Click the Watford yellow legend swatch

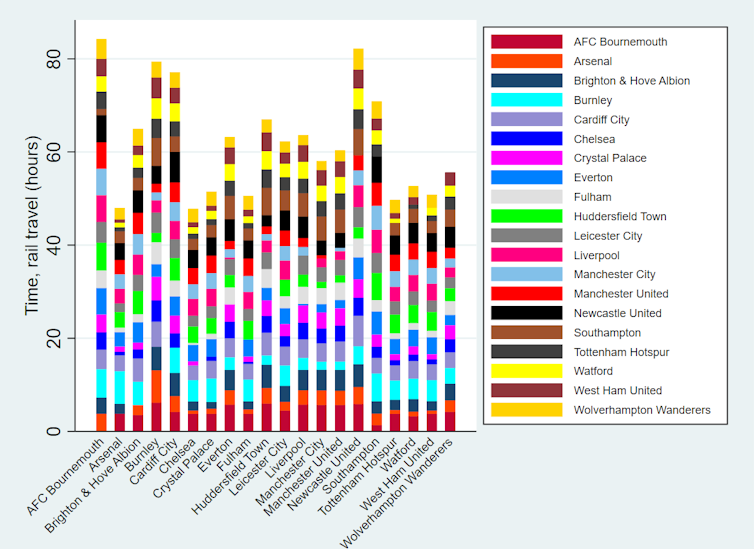pyautogui.click(x=527, y=371)
